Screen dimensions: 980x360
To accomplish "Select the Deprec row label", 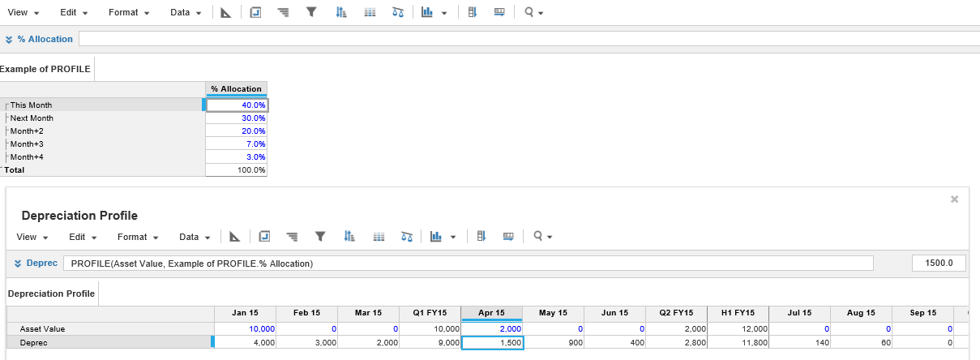I will [33, 342].
